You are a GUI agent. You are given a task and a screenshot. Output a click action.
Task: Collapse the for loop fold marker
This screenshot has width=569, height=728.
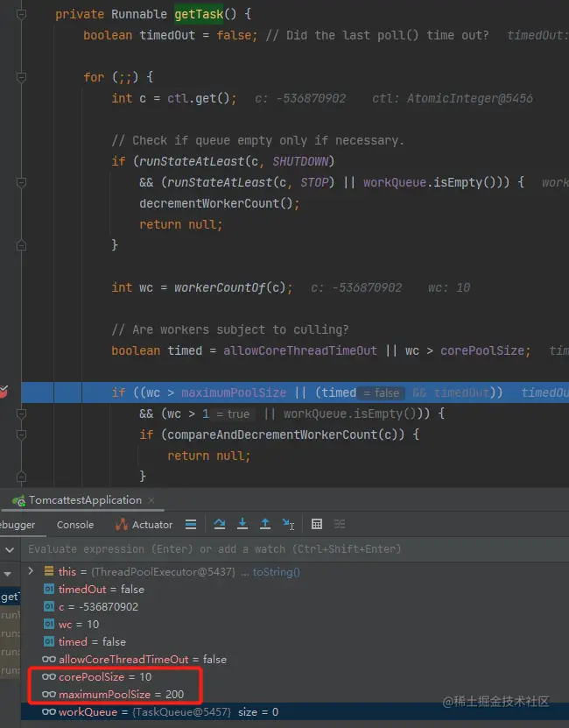21,77
